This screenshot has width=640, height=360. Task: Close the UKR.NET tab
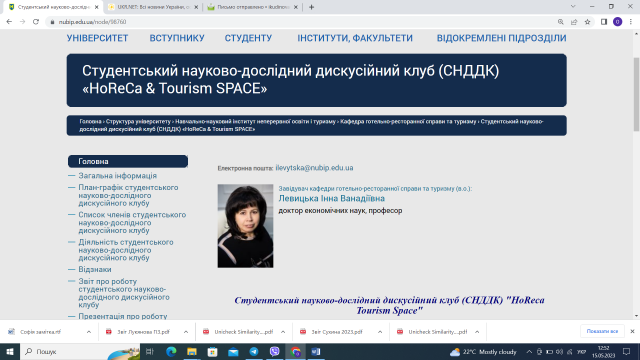coord(196,7)
